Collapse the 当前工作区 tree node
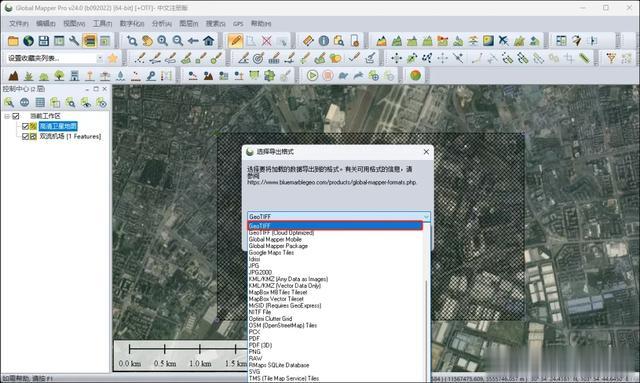This screenshot has width=640, height=383. [x=7, y=116]
